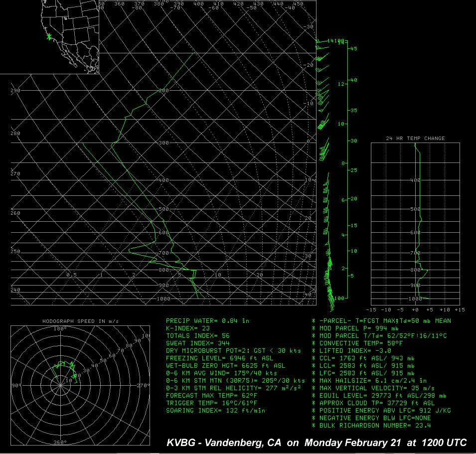Click the hodograph polar plot
Image resolution: width=476 pixels, height=454 pixels.
[80, 385]
